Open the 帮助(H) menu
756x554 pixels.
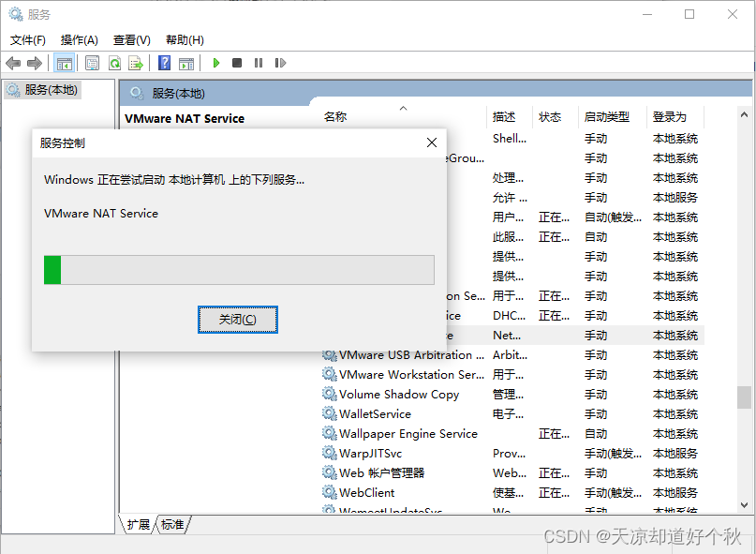point(185,40)
